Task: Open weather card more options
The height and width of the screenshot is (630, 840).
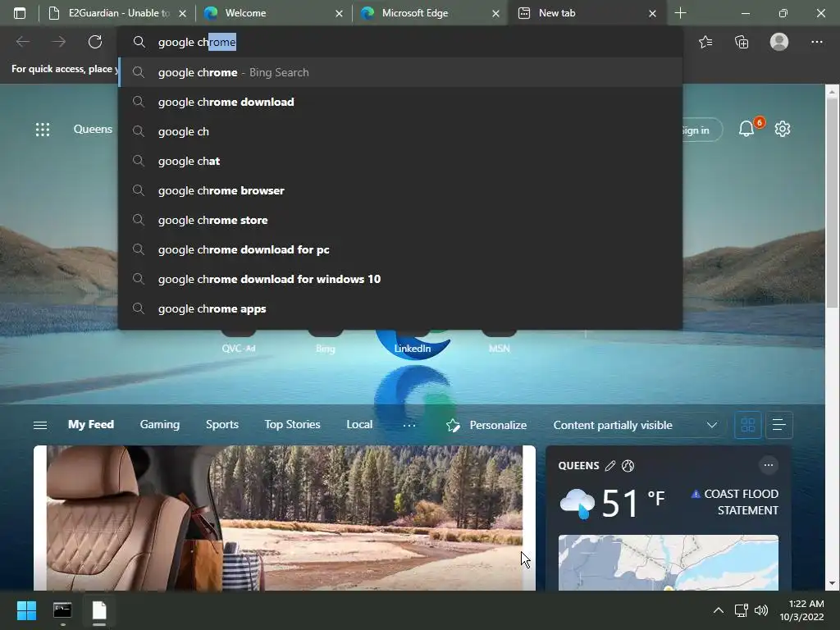Action: coord(768,465)
